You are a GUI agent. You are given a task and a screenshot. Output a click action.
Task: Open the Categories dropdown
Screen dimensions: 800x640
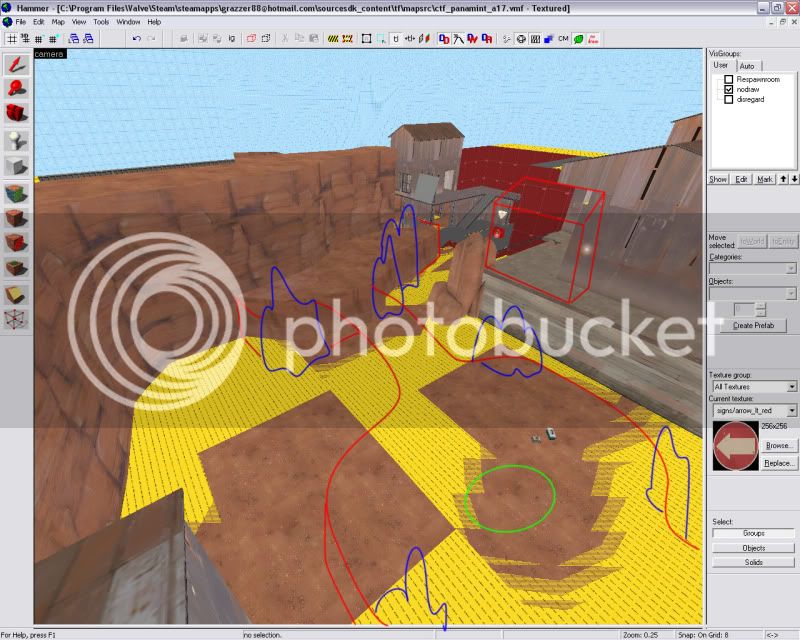click(x=753, y=268)
